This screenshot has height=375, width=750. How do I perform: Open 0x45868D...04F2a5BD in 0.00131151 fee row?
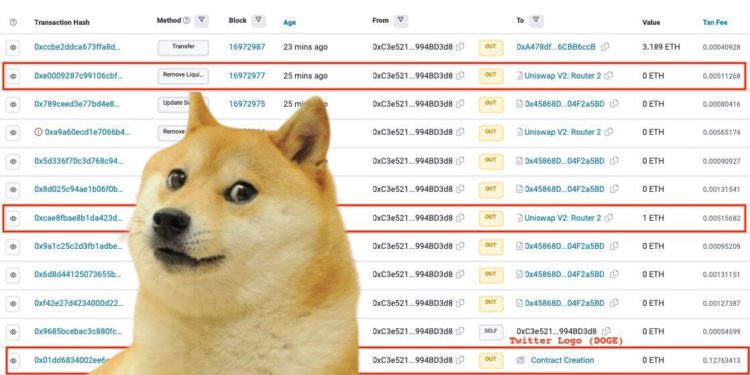pos(564,275)
